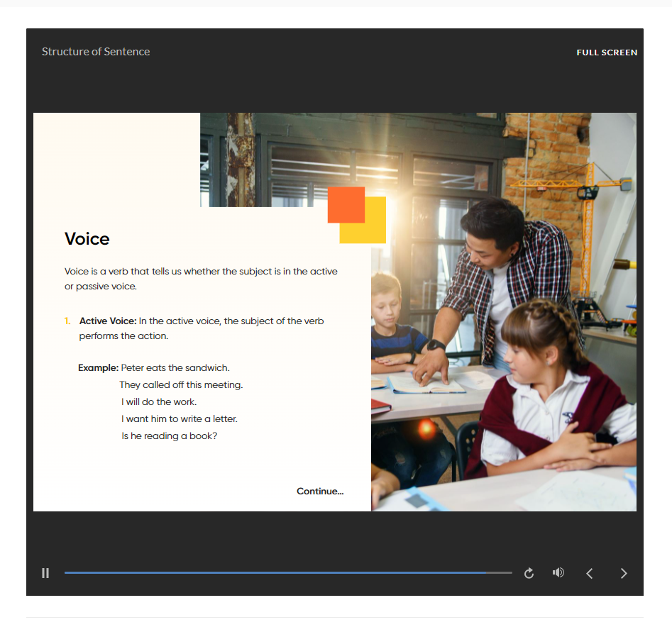The width and height of the screenshot is (672, 627).
Task: Click the Example: label
Action: coord(98,368)
